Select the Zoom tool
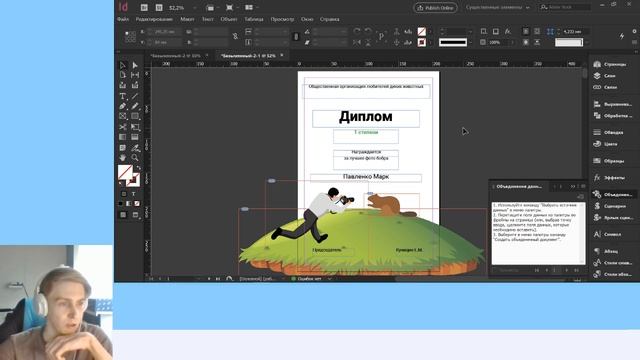Screen dimensions: 640x360 coord(135,158)
